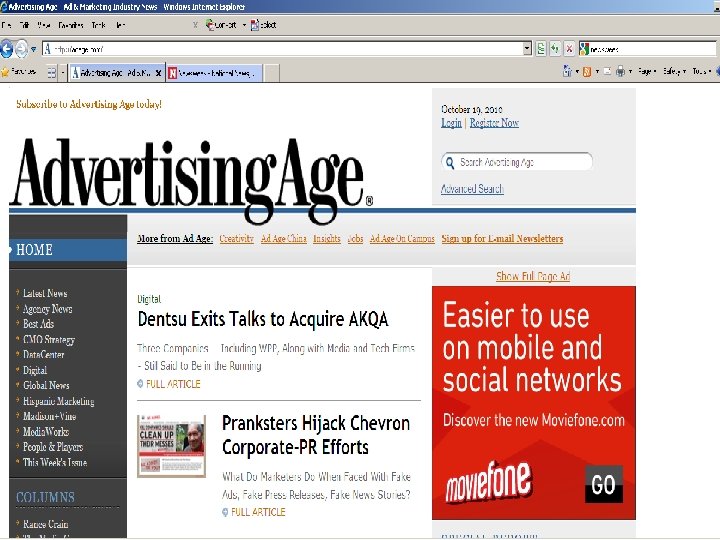Click the Select toolbar button
The width and height of the screenshot is (720, 540).
(264, 25)
